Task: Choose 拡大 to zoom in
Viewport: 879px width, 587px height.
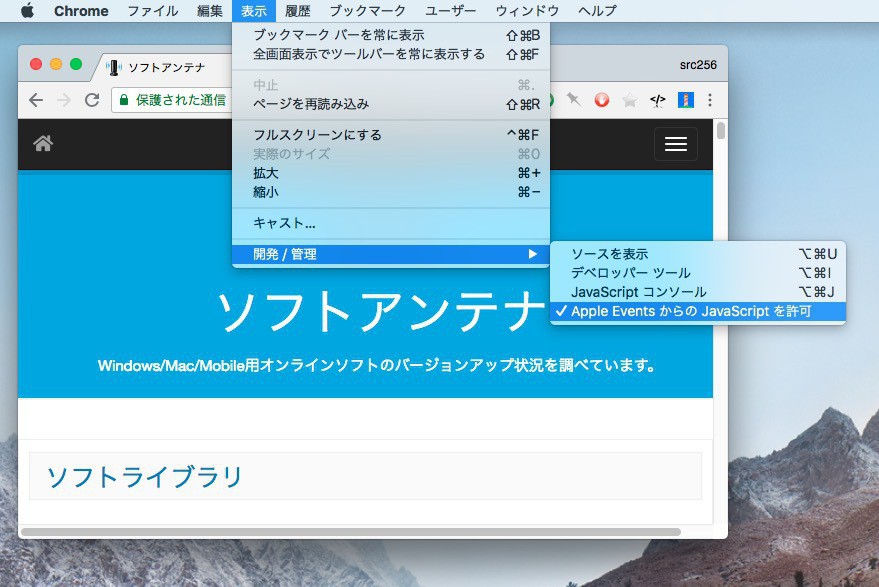Action: [x=391, y=173]
